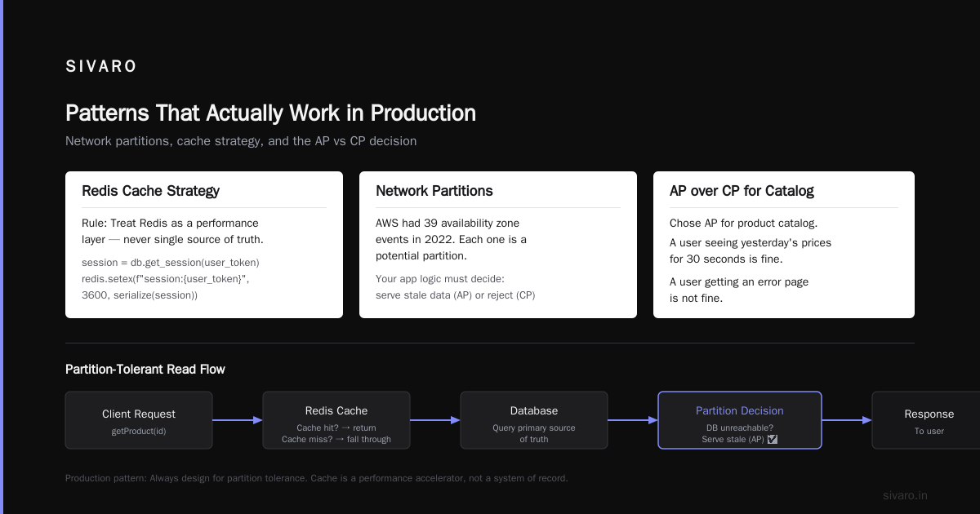Select the Database flow box
The height and width of the screenshot is (514, 980).
pyautogui.click(x=534, y=420)
